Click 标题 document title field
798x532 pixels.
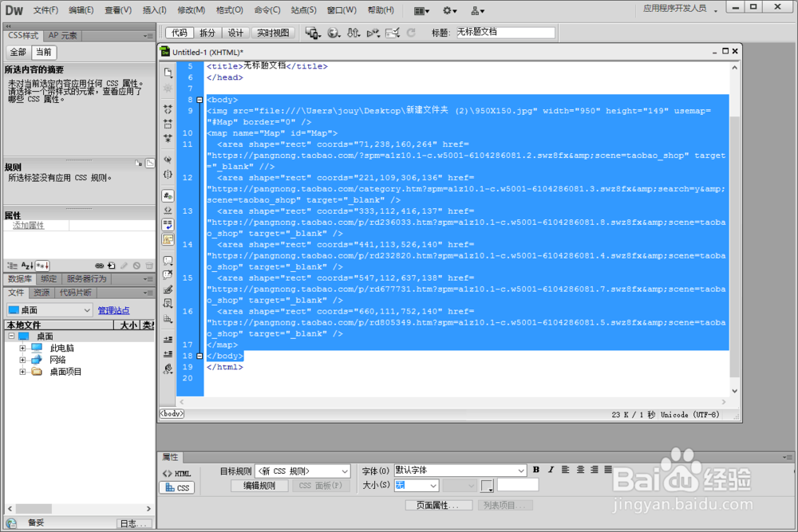pos(505,33)
